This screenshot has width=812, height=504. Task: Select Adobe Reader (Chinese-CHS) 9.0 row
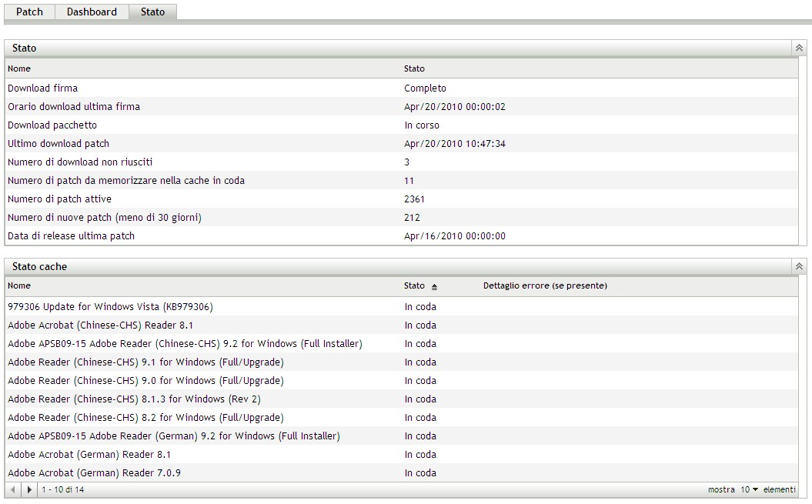[401, 381]
